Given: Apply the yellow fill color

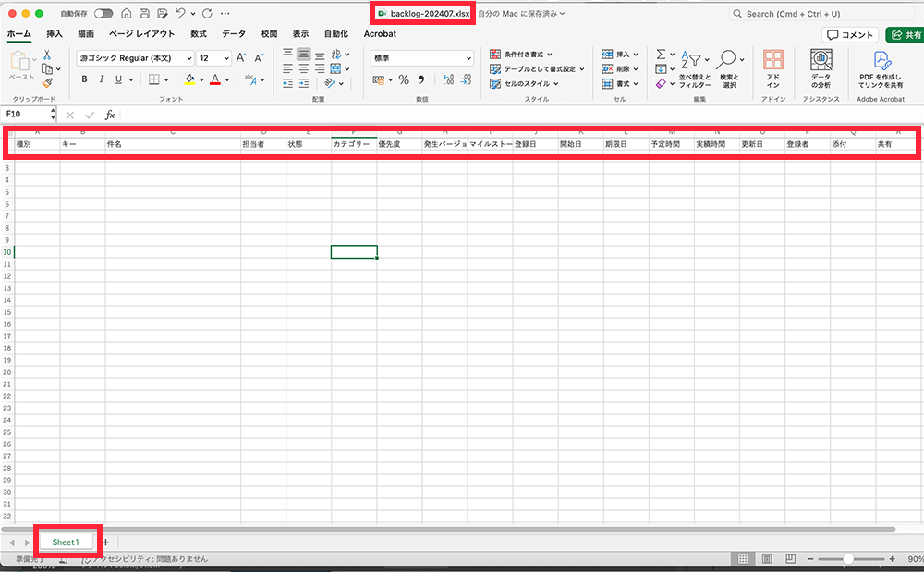Looking at the screenshot, I should (x=189, y=79).
